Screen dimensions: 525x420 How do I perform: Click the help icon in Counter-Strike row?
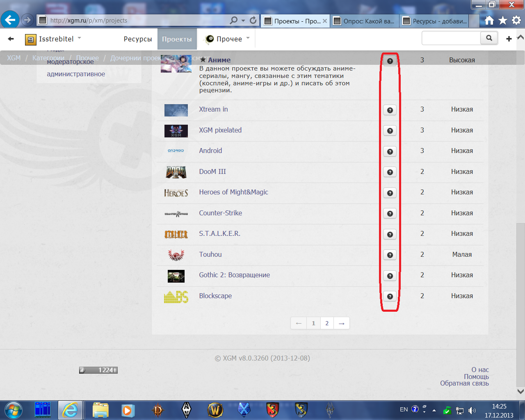[390, 214]
